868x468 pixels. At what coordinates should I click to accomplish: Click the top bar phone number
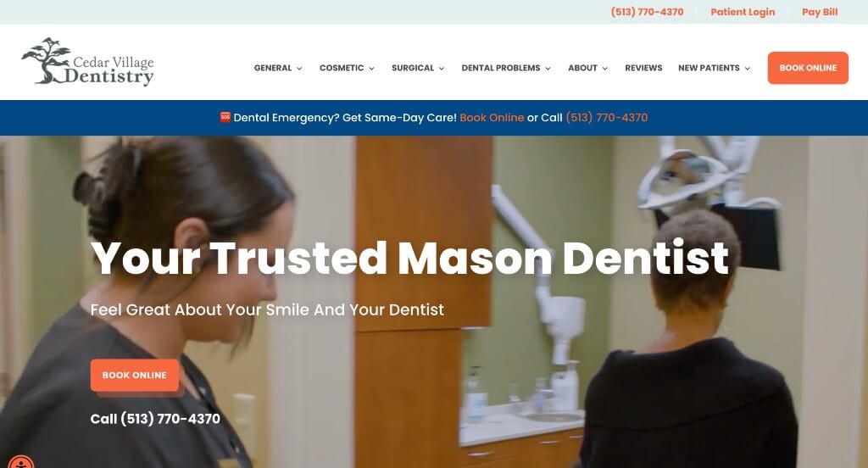coord(647,12)
